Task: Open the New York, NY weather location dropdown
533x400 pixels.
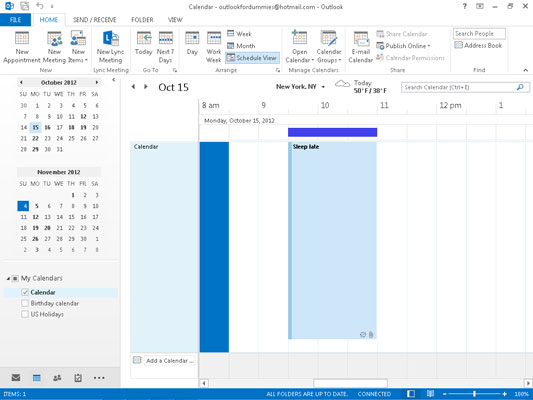Action: [323, 87]
